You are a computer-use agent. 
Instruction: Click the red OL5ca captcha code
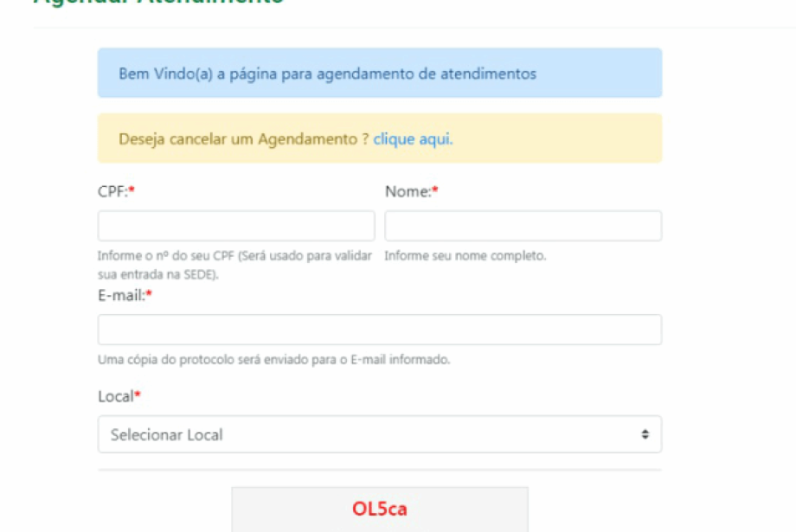[x=379, y=509]
